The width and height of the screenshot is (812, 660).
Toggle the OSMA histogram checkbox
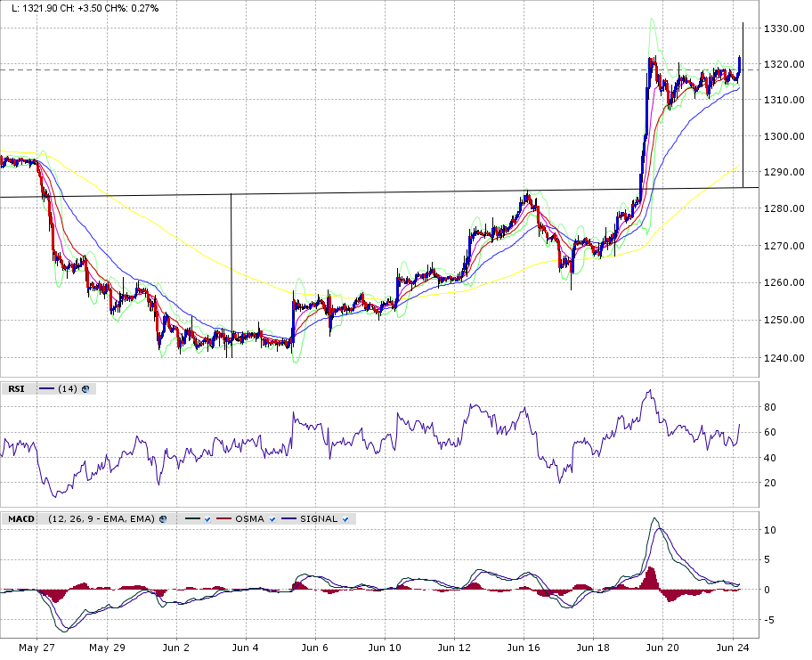pos(272,519)
